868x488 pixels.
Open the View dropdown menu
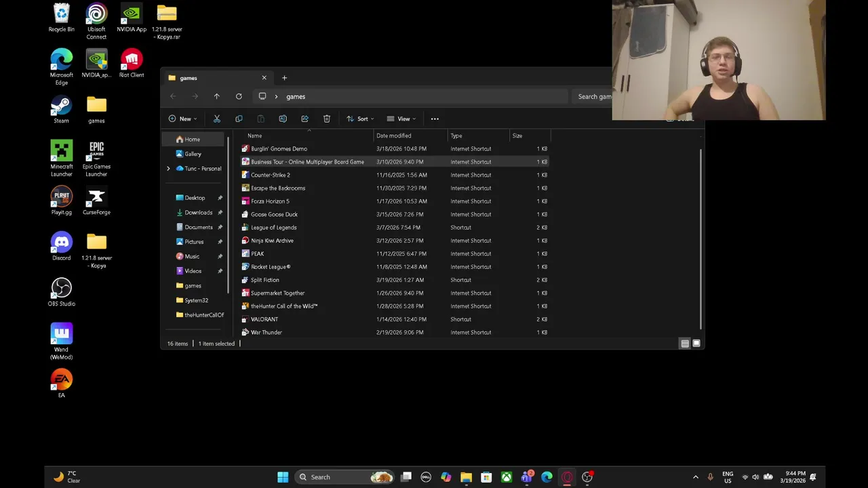click(401, 119)
